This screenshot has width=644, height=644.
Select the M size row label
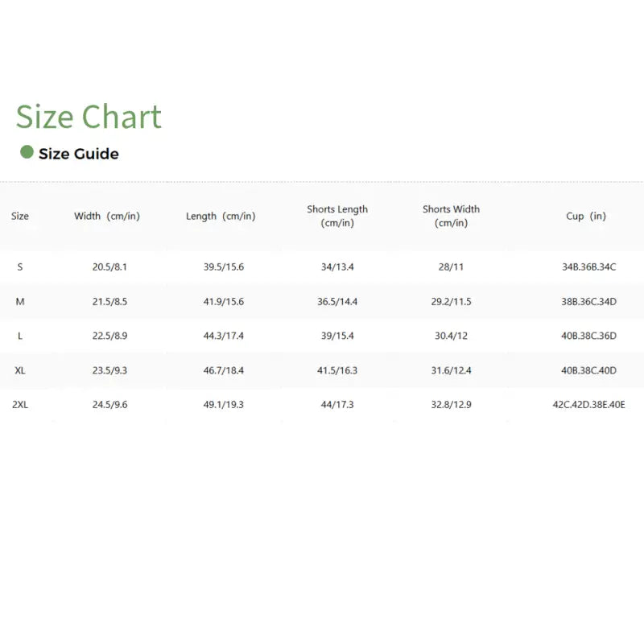pos(20,301)
